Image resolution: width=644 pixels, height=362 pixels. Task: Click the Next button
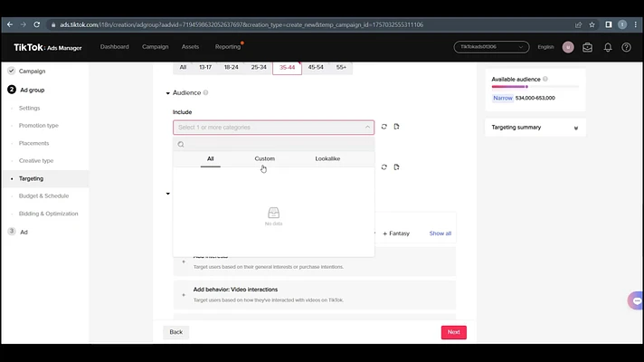click(453, 332)
